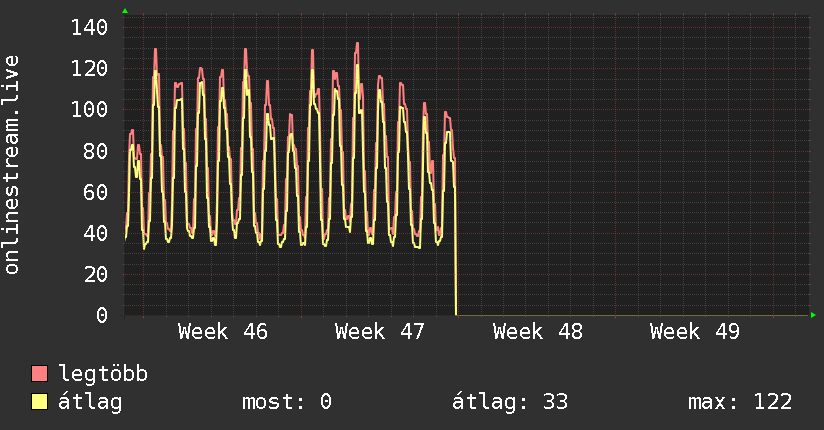Click the 60 y-axis value
This screenshot has height=430, width=824.
[96, 192]
